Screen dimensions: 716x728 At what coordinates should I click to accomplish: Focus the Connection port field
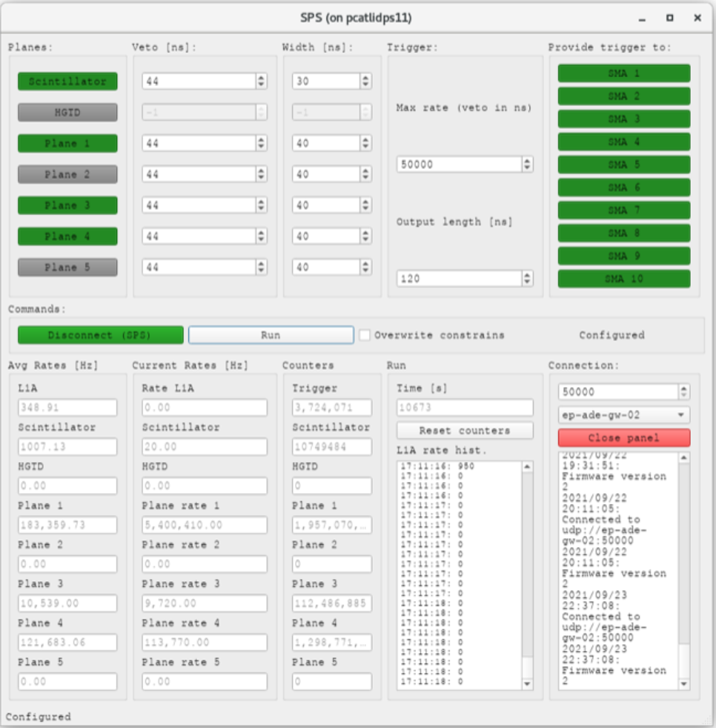618,392
